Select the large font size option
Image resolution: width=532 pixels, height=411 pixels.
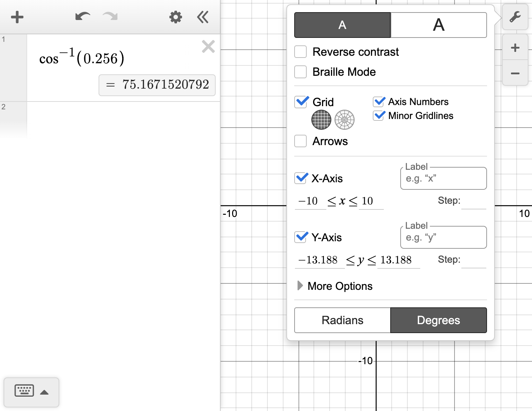pyautogui.click(x=438, y=25)
